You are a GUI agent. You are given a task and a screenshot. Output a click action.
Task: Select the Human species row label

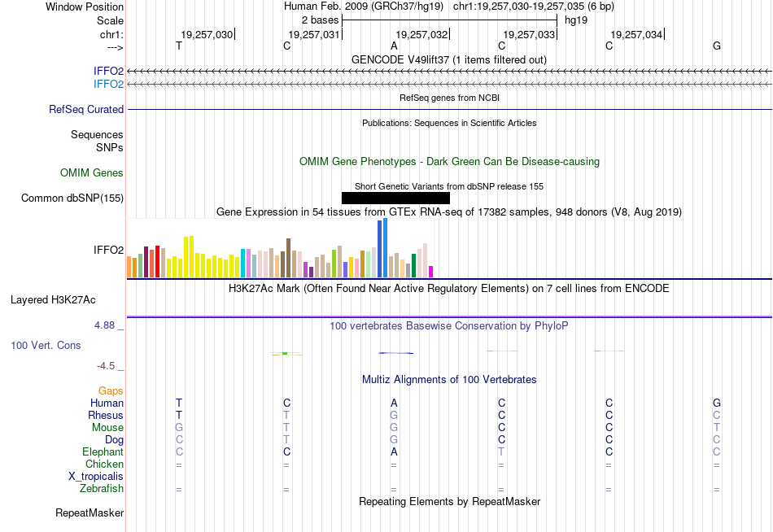pyautogui.click(x=107, y=403)
